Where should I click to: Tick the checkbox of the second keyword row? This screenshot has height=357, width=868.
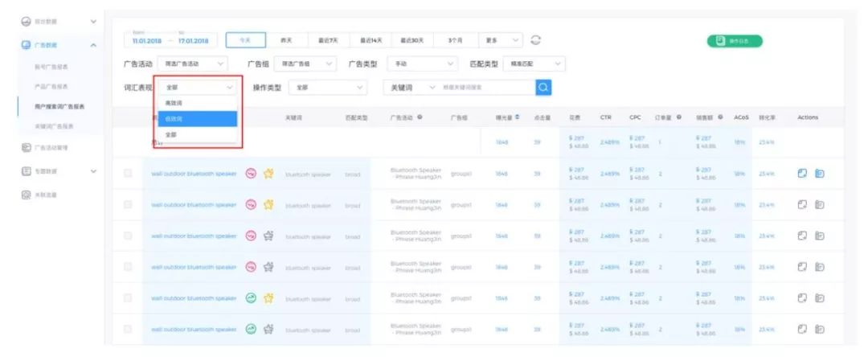click(128, 205)
